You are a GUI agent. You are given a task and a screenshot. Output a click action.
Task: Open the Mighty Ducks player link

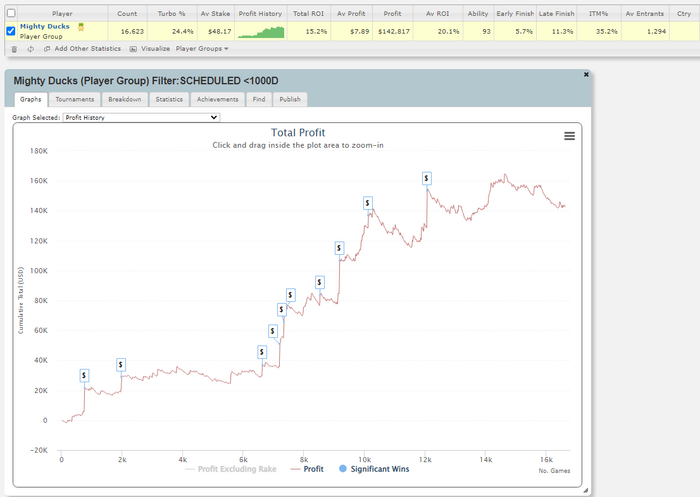[45, 27]
